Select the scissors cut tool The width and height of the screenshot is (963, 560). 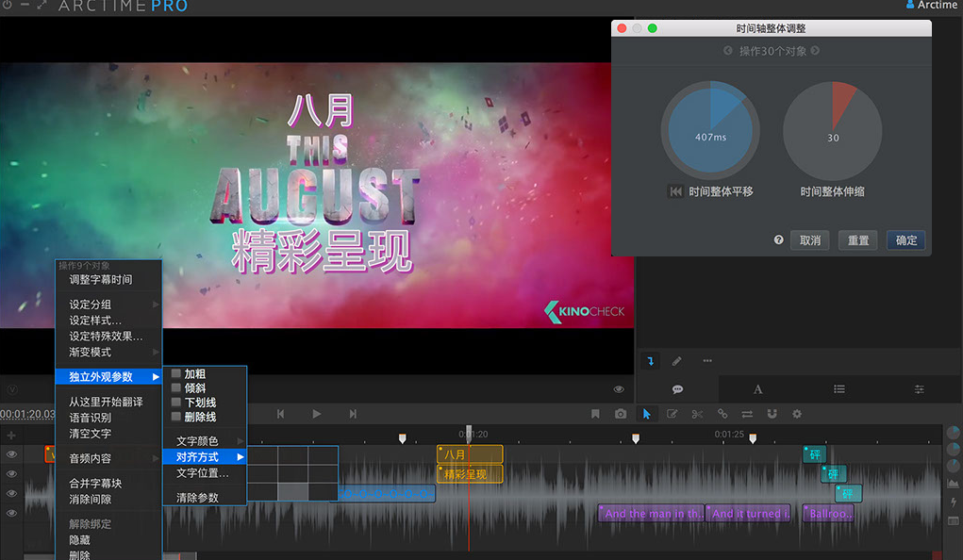[697, 414]
